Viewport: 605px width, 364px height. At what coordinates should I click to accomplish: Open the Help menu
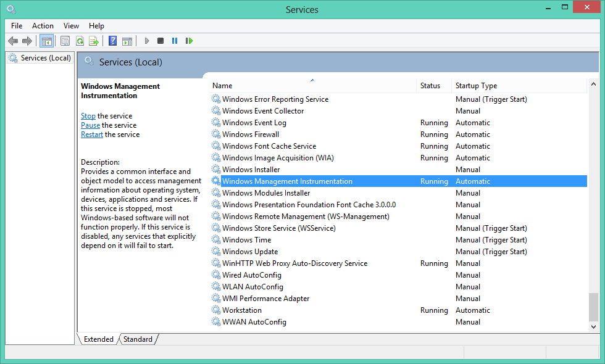[96, 26]
